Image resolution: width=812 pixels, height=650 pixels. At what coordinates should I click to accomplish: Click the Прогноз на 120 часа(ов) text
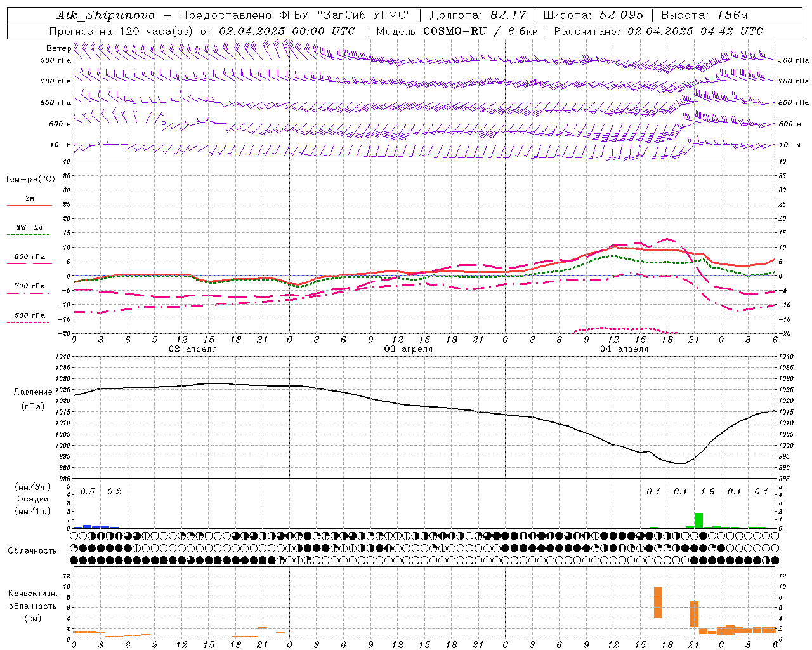pyautogui.click(x=122, y=31)
